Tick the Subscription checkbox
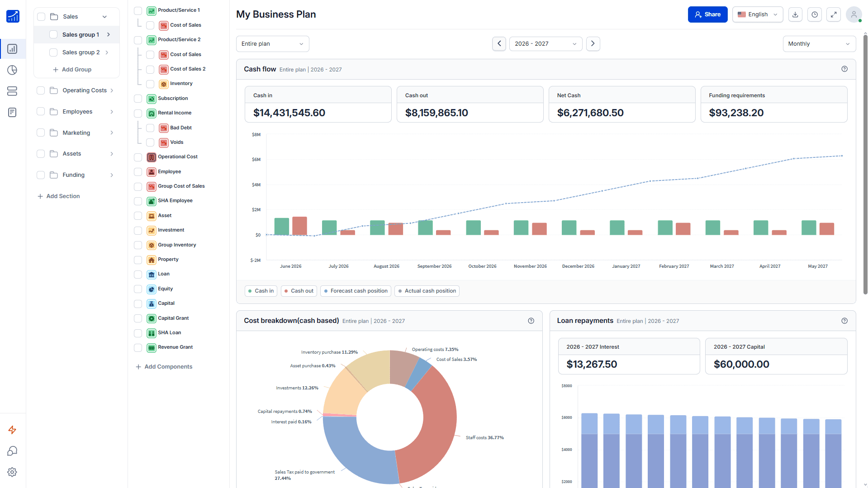The image size is (868, 488). [x=138, y=99]
